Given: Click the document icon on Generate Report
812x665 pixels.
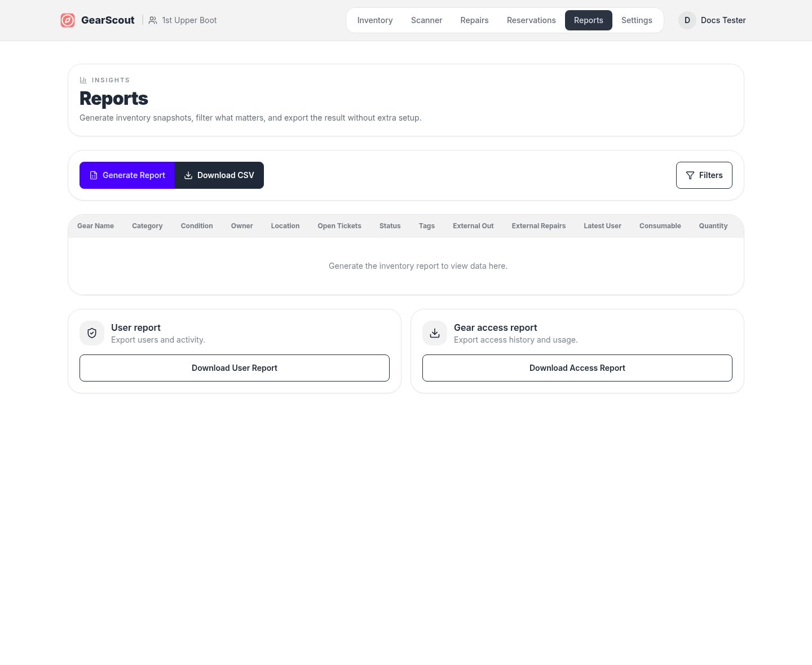Looking at the screenshot, I should 94,175.
